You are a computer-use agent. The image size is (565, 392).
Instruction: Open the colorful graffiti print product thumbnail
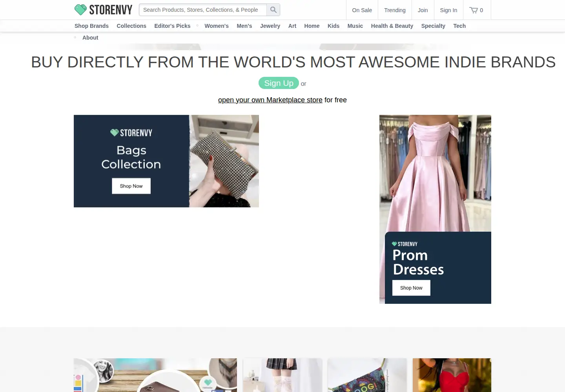tap(367, 375)
